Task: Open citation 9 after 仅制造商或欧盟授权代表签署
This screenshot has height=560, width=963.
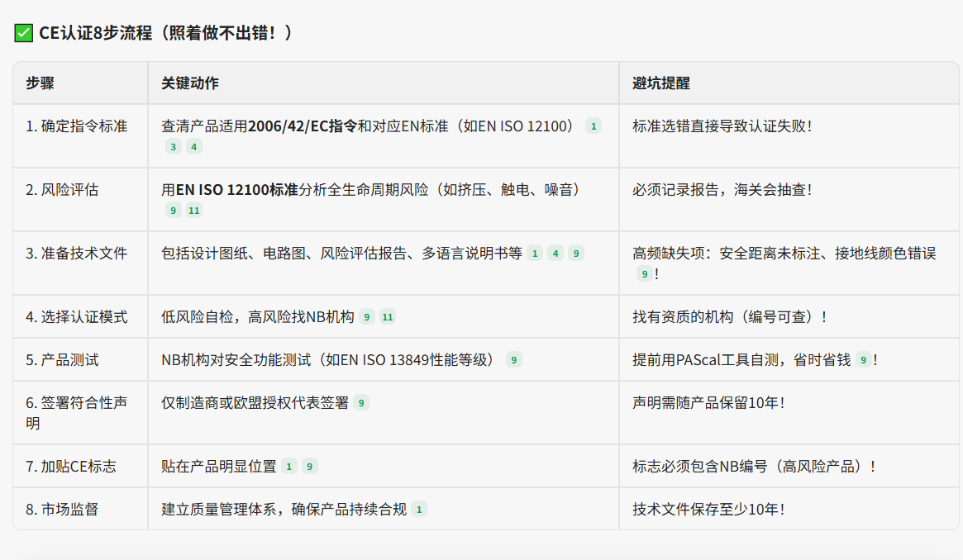Action: tap(361, 403)
